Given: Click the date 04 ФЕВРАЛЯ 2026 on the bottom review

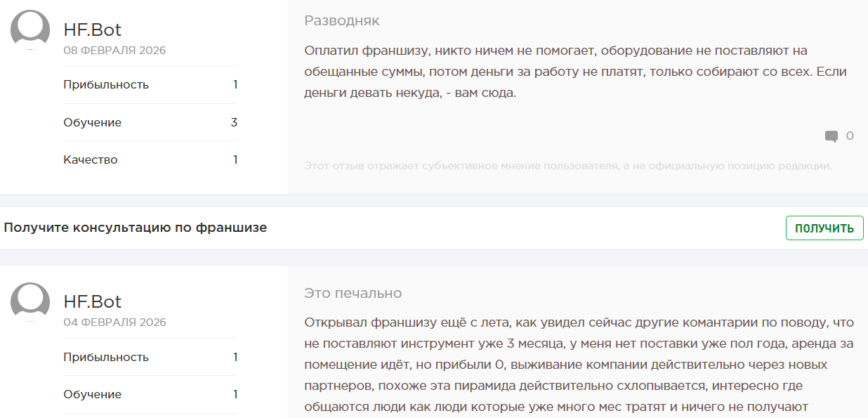Looking at the screenshot, I should pyautogui.click(x=114, y=322).
